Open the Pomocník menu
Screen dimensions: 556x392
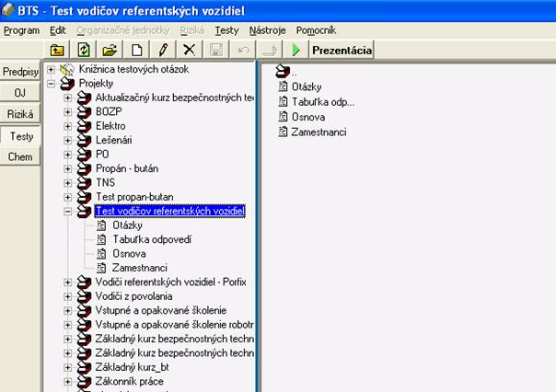click(316, 30)
